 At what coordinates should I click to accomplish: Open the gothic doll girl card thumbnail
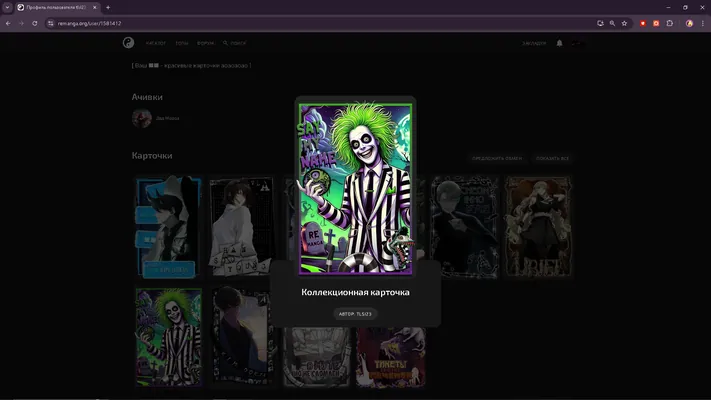point(539,227)
